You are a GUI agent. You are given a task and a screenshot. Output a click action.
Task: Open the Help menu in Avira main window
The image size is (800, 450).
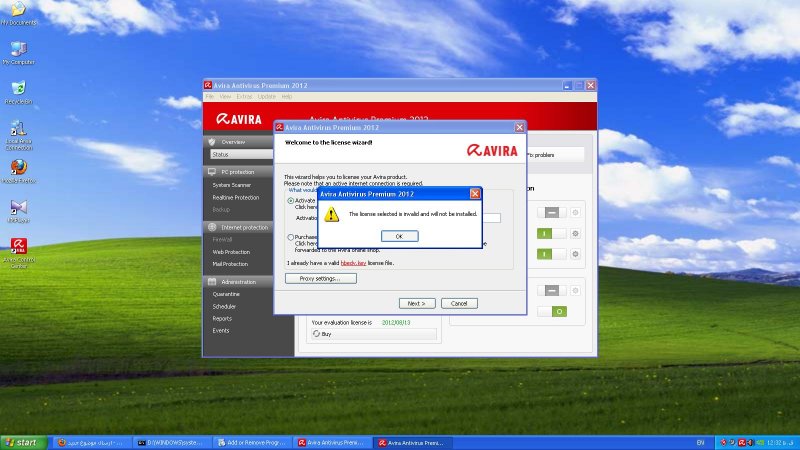(287, 96)
